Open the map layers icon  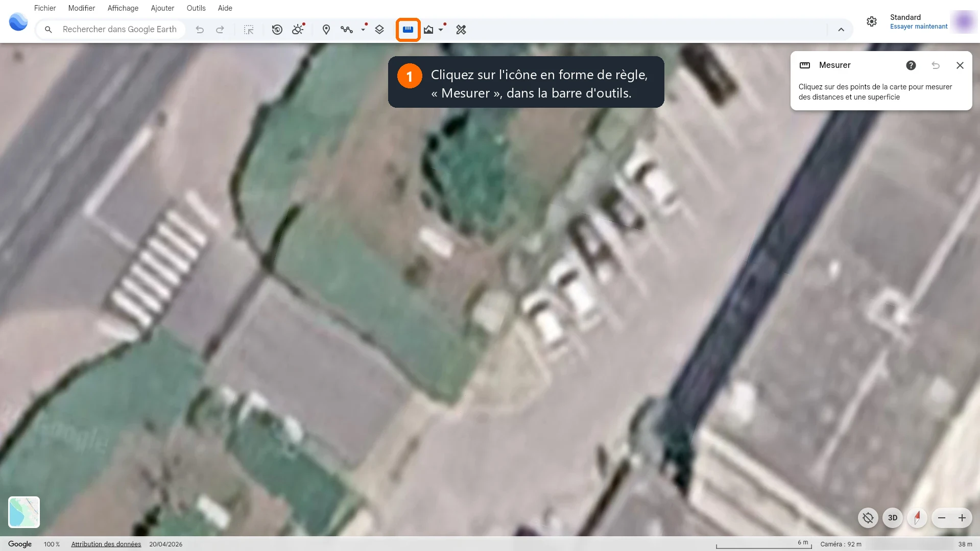point(379,30)
